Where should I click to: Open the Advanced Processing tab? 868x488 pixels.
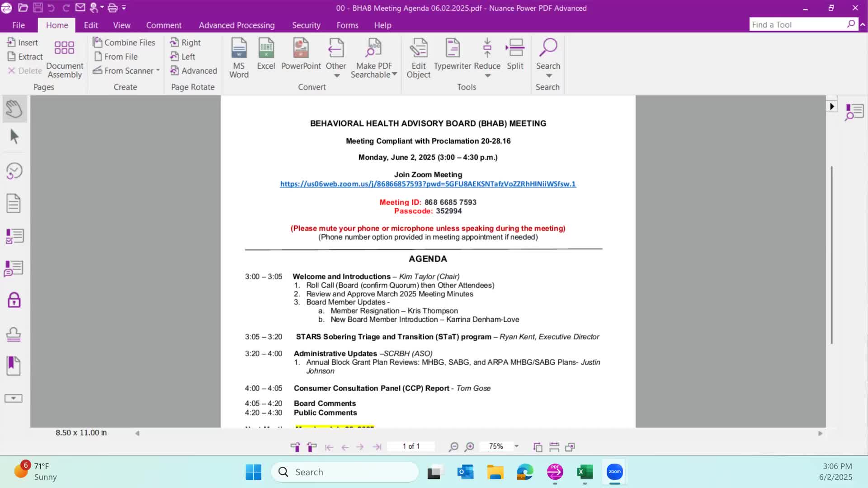(x=236, y=25)
